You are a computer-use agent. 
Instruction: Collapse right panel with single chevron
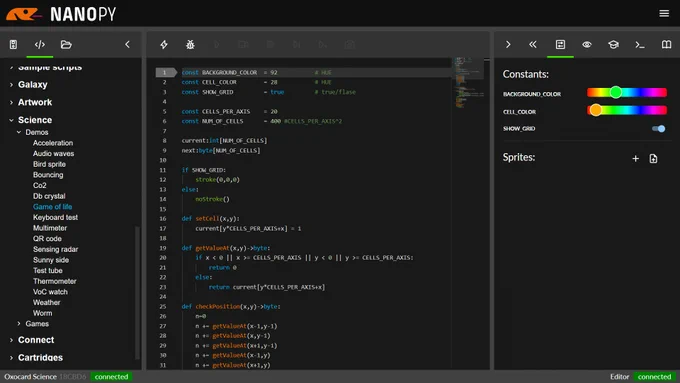pyautogui.click(x=508, y=44)
